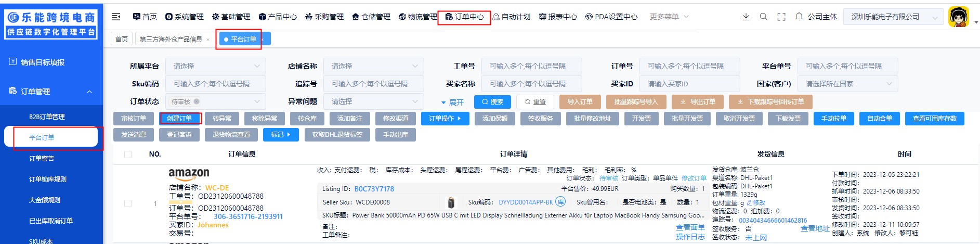Switch to 第三方海外仓产品信息 tab
The image size is (980, 244).
(x=171, y=39)
